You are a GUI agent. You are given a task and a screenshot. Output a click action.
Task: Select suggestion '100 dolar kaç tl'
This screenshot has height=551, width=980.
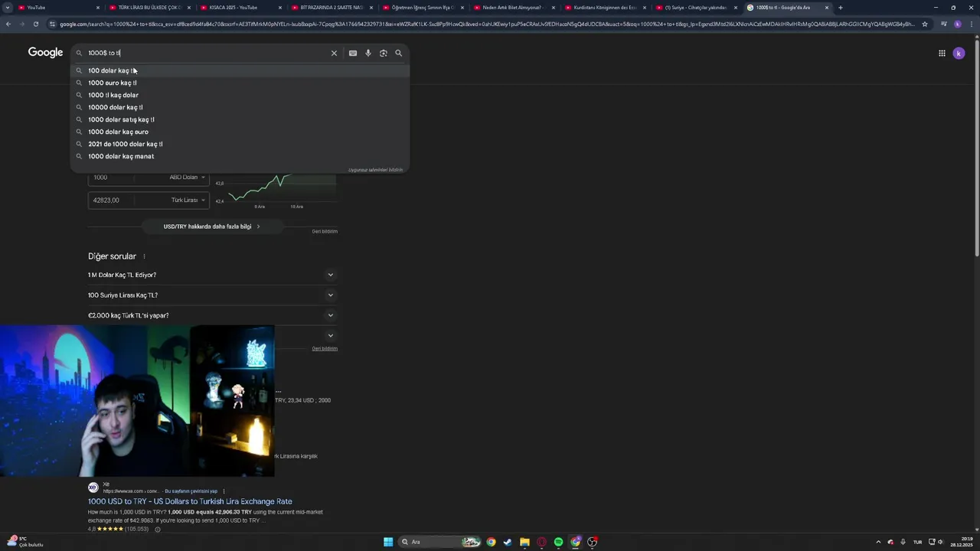tap(240, 70)
